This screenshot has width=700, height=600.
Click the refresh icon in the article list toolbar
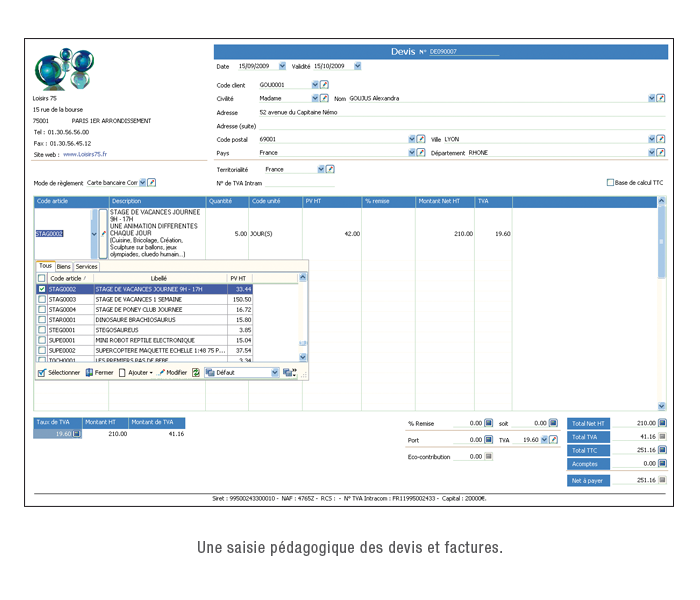(196, 372)
